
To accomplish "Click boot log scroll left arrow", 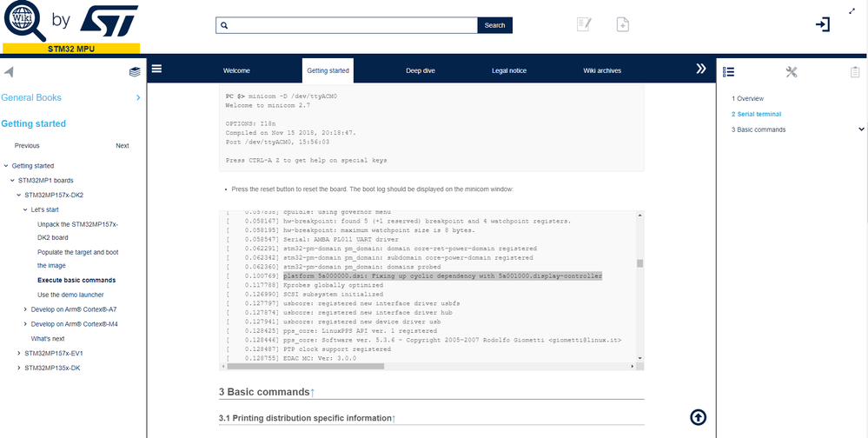I will (x=223, y=366).
